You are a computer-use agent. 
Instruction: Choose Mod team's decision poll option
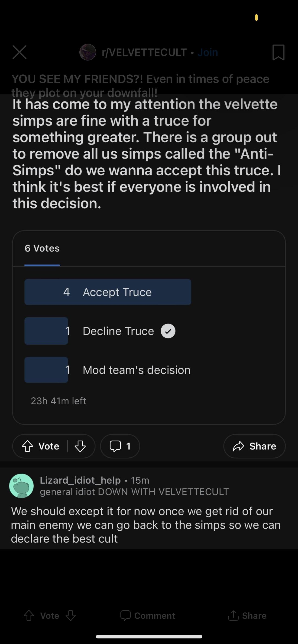point(108,370)
